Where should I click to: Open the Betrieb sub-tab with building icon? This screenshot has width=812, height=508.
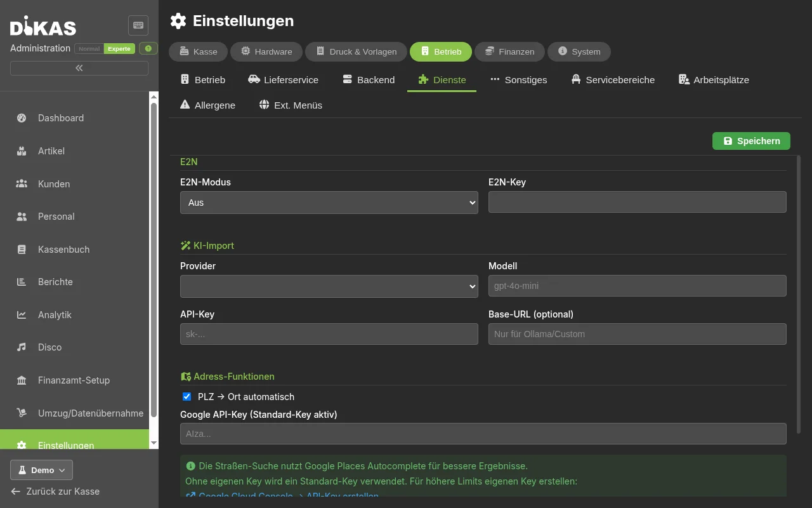click(x=203, y=80)
